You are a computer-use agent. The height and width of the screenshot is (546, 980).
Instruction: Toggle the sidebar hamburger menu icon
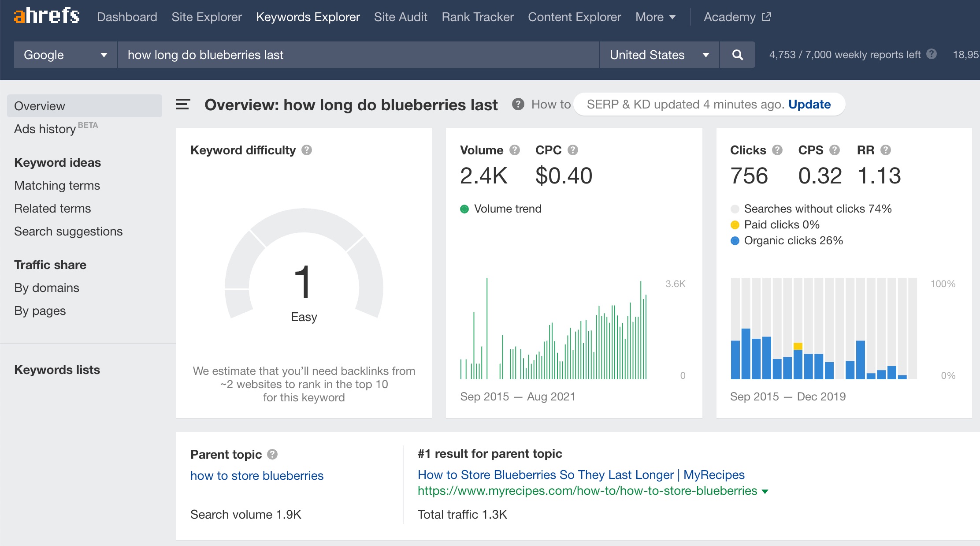point(183,105)
